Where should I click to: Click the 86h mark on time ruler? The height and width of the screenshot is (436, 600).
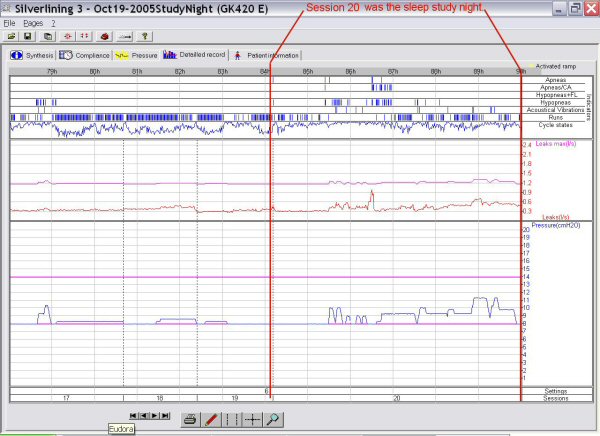pos(351,72)
